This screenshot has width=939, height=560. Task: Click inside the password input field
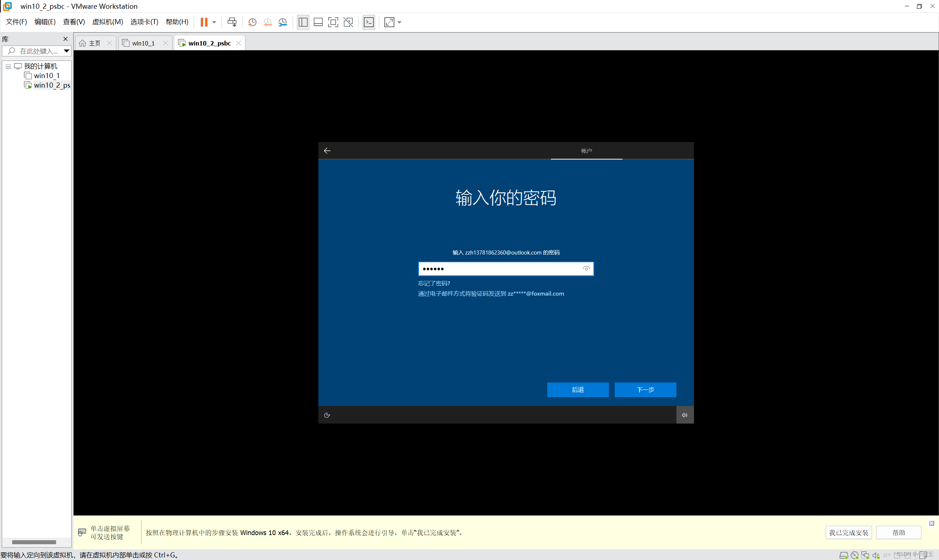[502, 269]
